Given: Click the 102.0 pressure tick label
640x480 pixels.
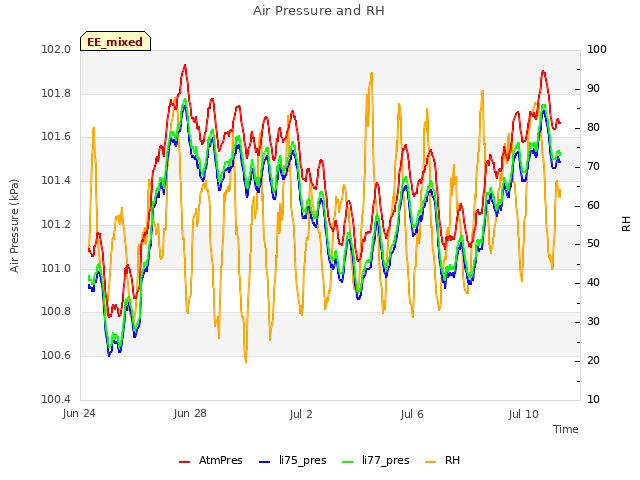Looking at the screenshot, I should click(56, 50).
